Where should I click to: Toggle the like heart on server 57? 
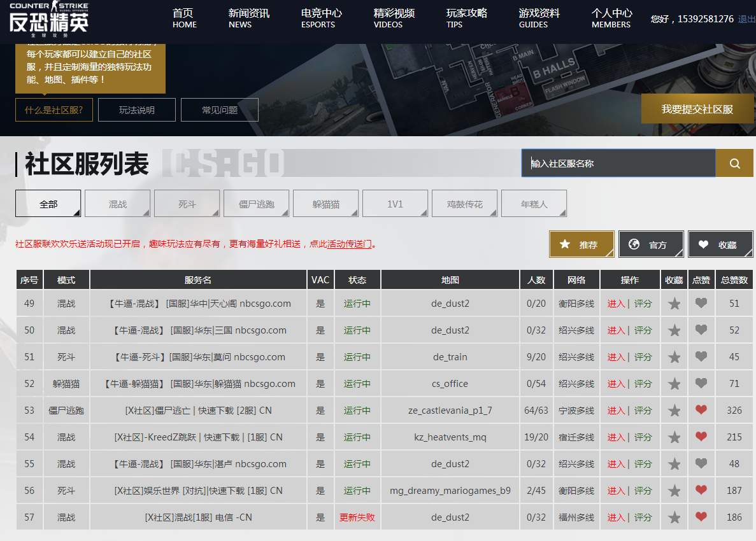[701, 517]
